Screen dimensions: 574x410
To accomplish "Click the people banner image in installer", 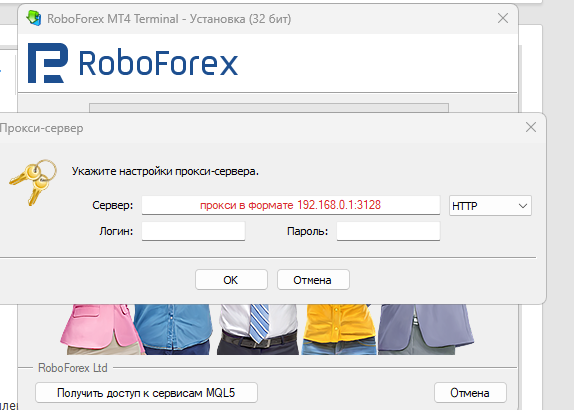I will tap(267, 329).
